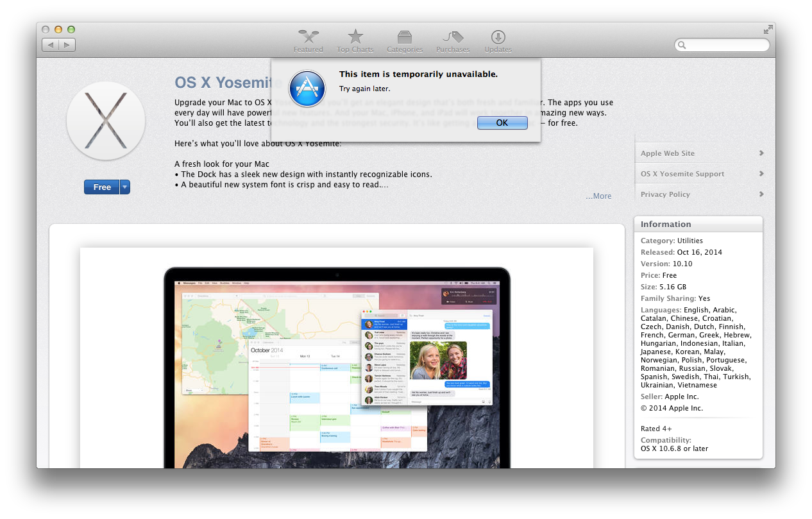Screen dimensions: 812x519
Task: Click the 'Try again later.' text
Action: [x=364, y=89]
